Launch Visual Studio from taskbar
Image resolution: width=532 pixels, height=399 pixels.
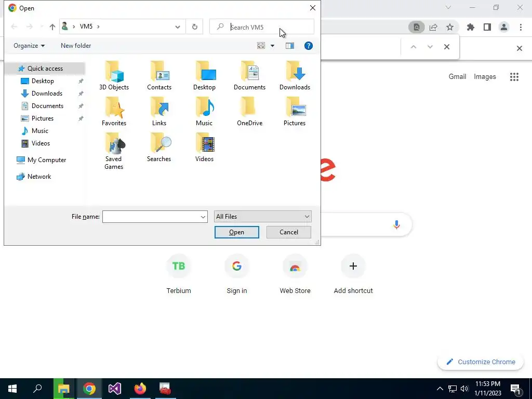click(115, 389)
